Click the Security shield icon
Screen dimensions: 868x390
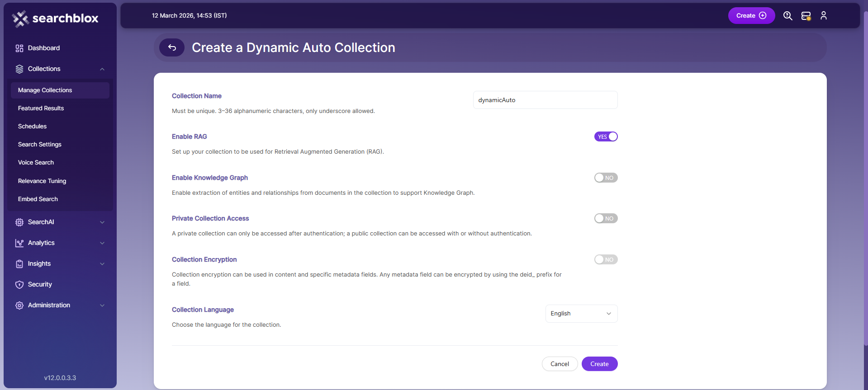click(19, 285)
